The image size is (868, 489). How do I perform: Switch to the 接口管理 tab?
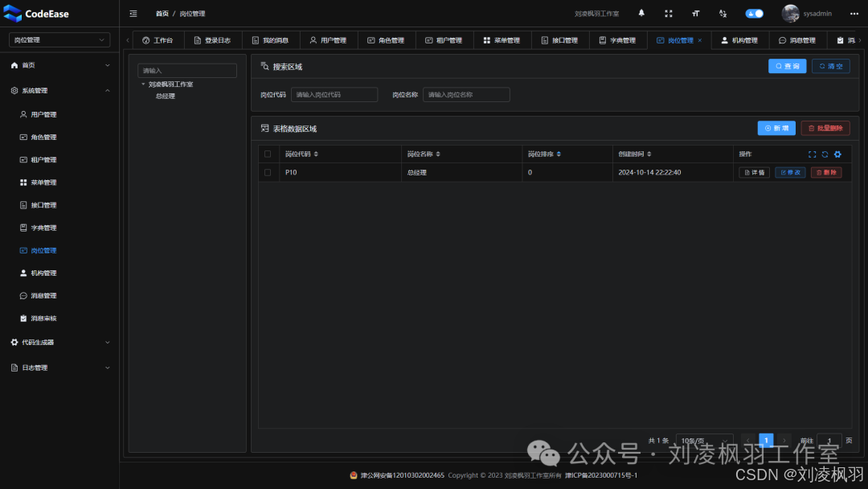point(559,40)
